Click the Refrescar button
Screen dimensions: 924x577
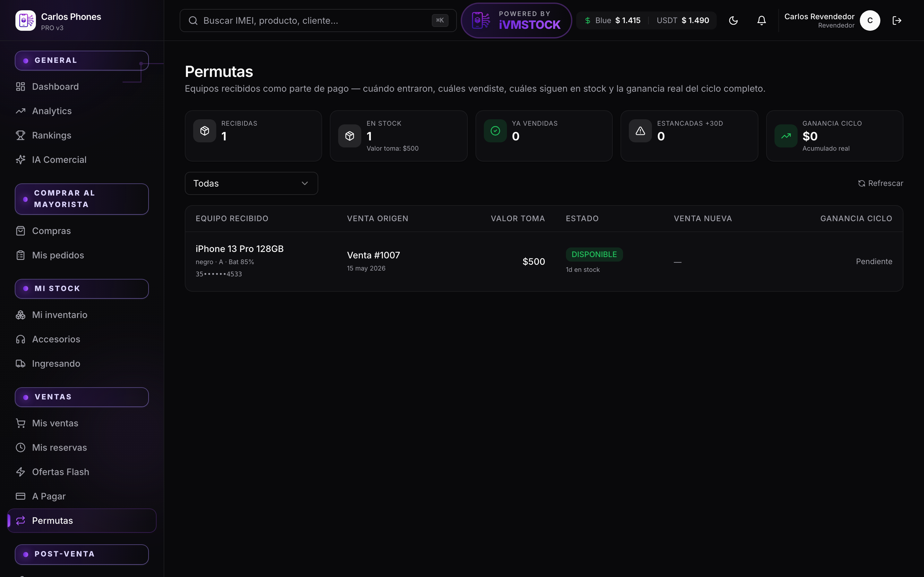click(880, 184)
